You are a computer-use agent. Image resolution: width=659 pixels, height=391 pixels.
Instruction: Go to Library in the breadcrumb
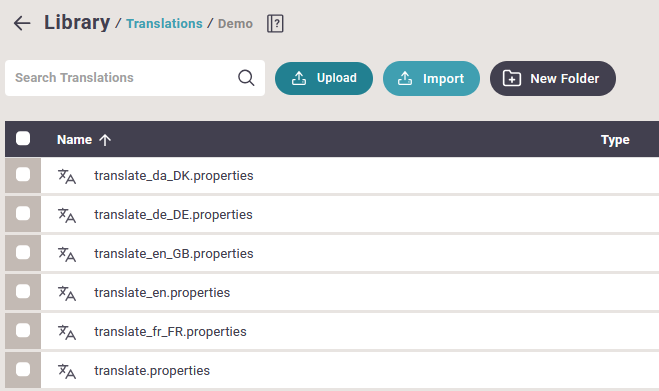(x=77, y=22)
